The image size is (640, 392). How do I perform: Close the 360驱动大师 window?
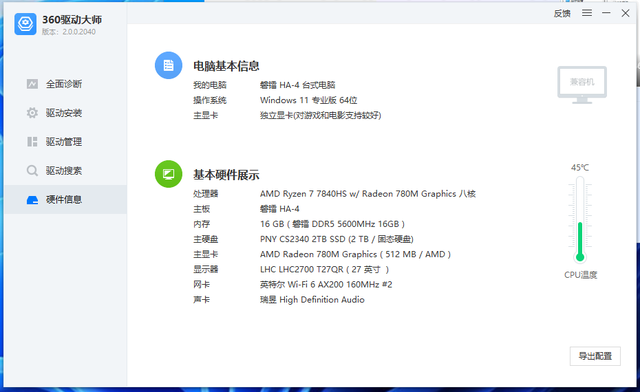(625, 13)
